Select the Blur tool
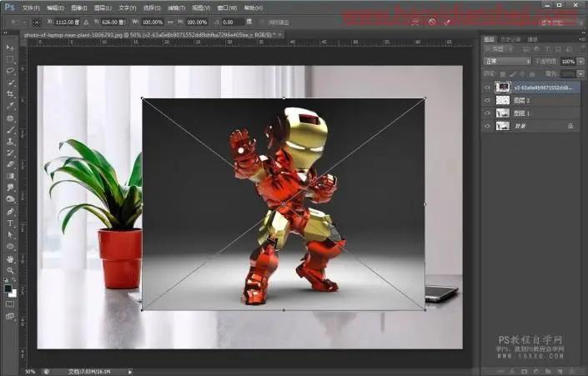Image resolution: width=588 pixels, height=376 pixels. pos(10,188)
